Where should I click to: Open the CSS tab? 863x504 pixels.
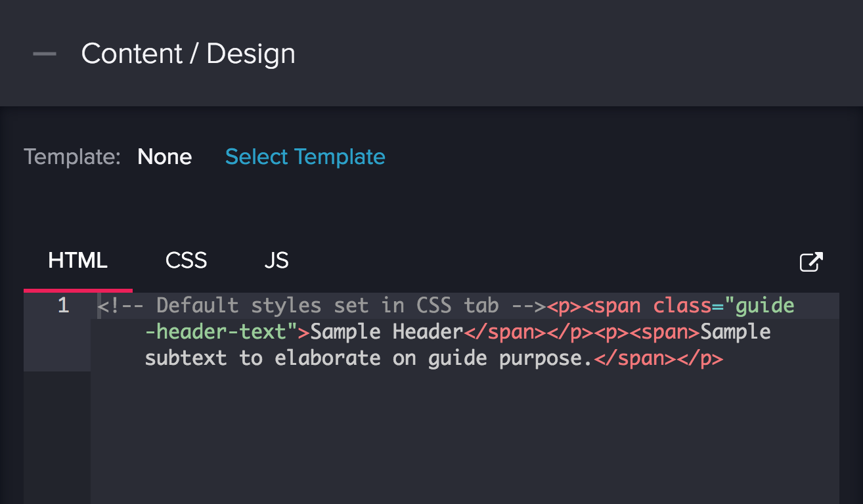click(186, 261)
